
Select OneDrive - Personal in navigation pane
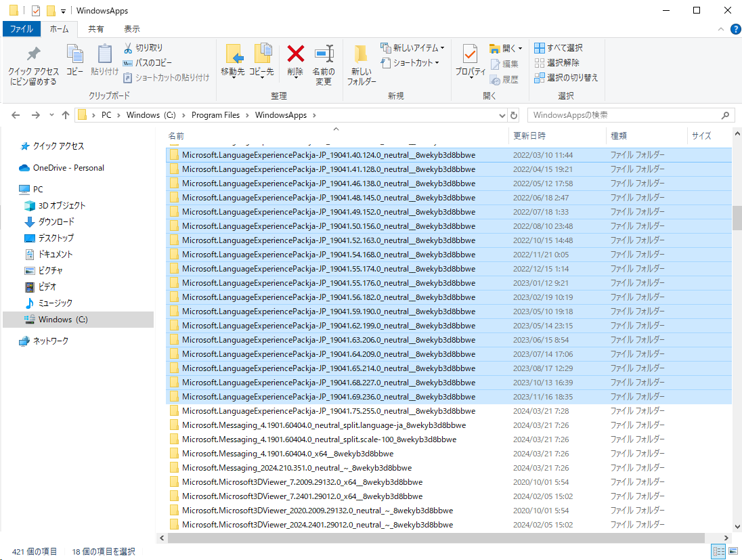[x=62, y=167]
